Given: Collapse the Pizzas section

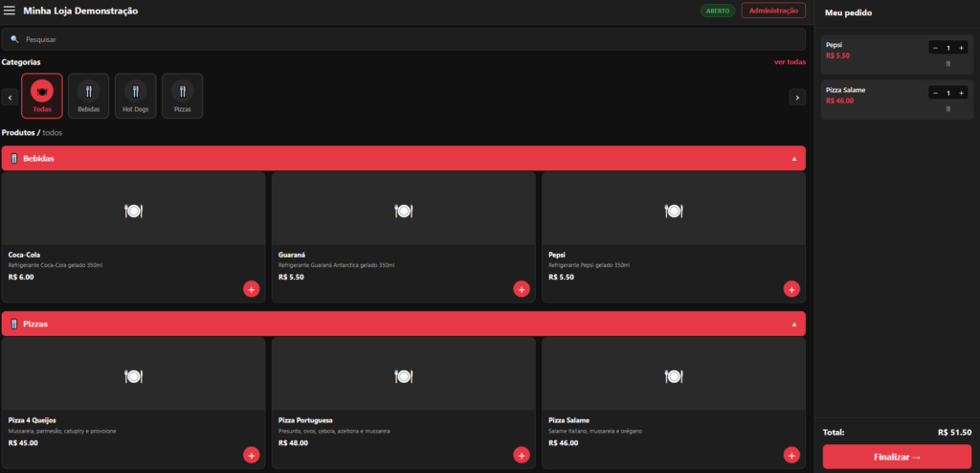Looking at the screenshot, I should click(793, 325).
